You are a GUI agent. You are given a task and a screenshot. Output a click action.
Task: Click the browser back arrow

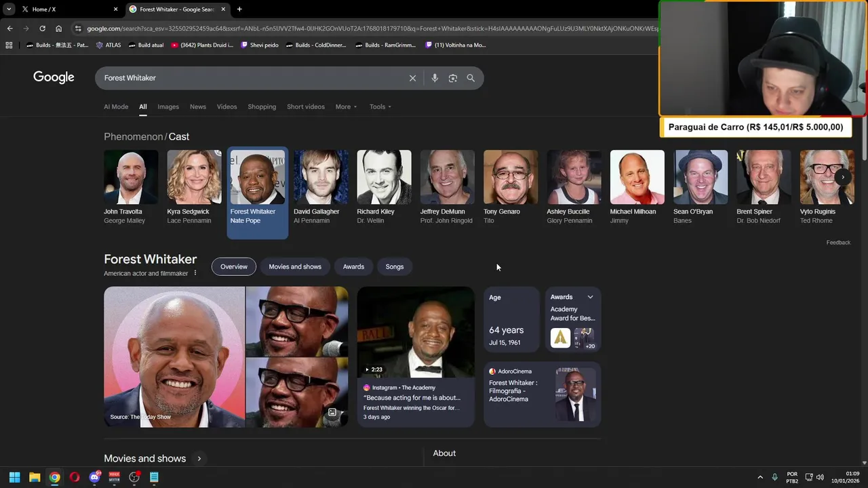[9, 28]
